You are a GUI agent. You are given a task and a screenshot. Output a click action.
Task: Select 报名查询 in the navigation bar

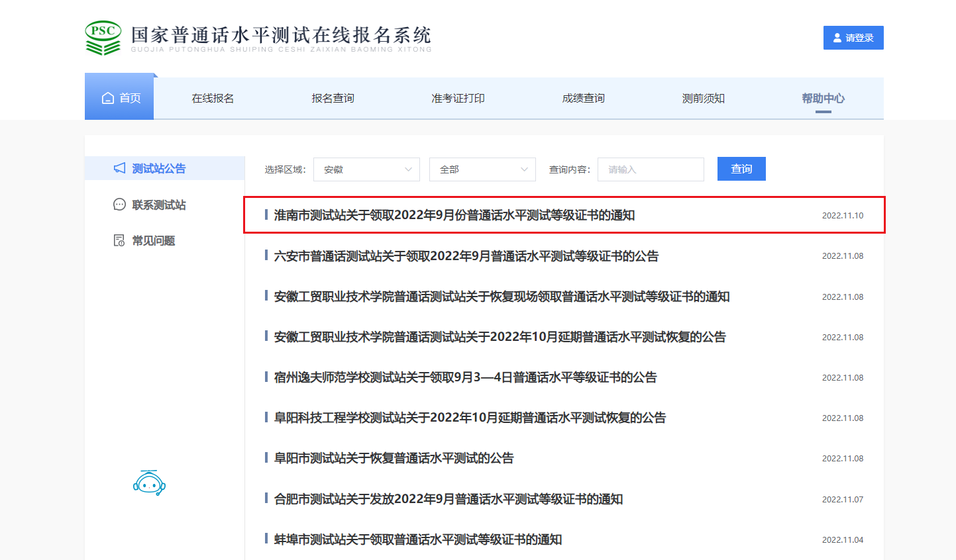[333, 98]
